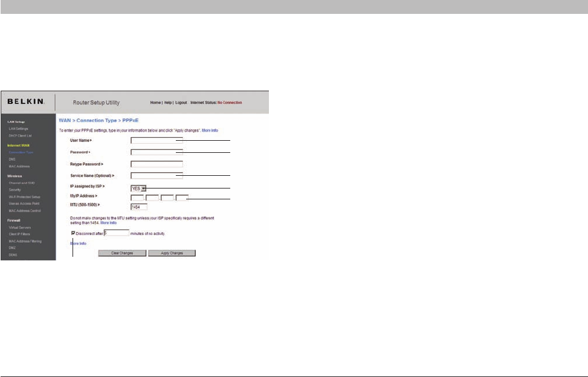
Task: Select Connection Type in the sidebar
Action: pyautogui.click(x=21, y=152)
